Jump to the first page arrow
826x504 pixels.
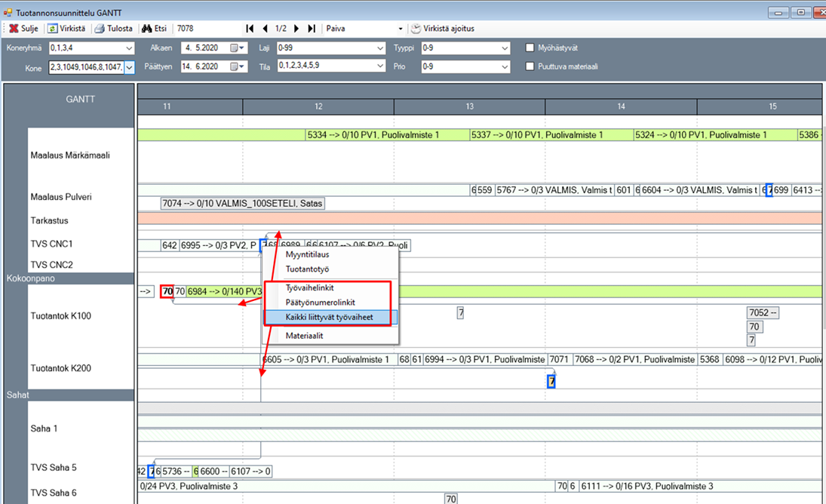tap(250, 29)
